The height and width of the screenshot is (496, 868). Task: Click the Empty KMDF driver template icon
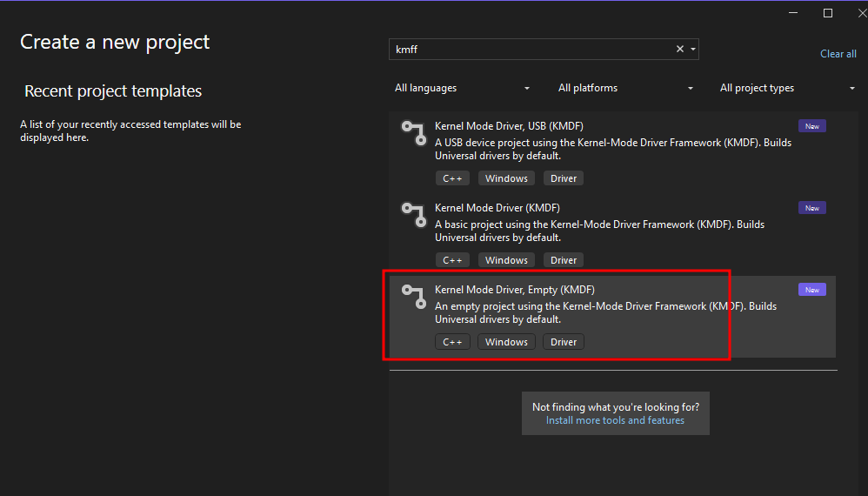(411, 295)
